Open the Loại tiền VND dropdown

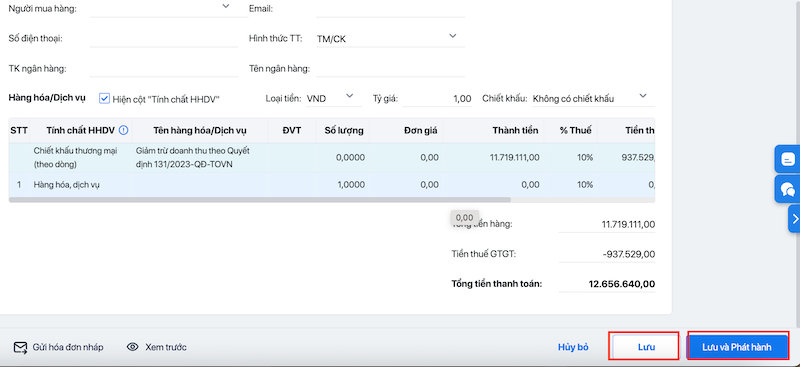point(349,95)
